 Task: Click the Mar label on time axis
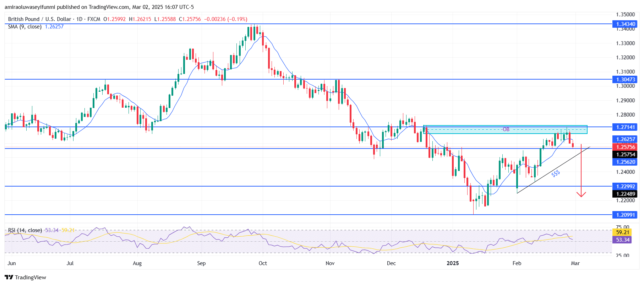click(x=575, y=263)
